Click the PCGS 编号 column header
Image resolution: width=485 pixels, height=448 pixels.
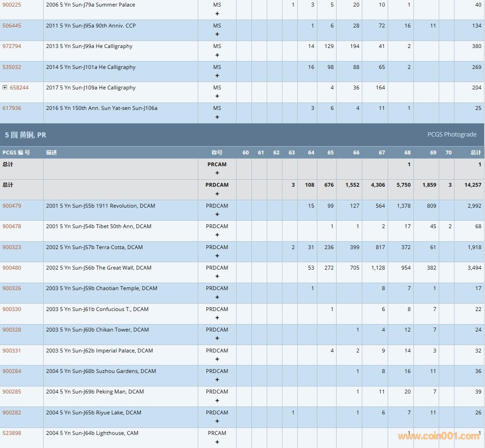(16, 152)
